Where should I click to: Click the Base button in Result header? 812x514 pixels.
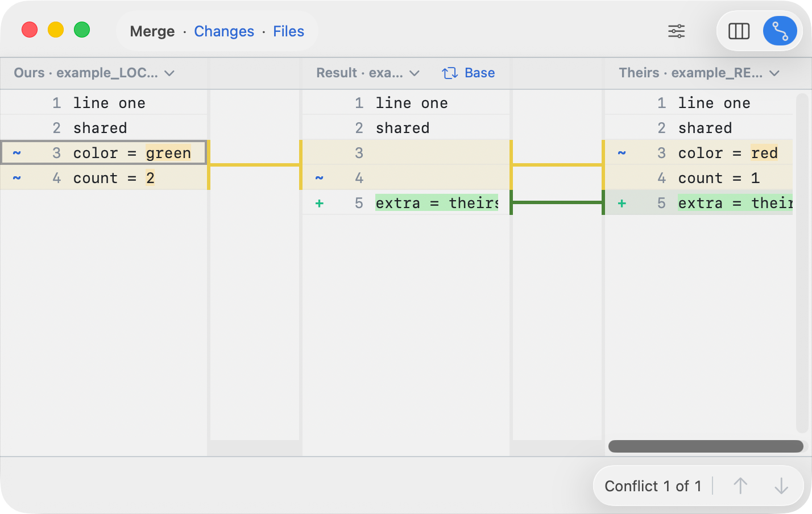click(x=479, y=73)
